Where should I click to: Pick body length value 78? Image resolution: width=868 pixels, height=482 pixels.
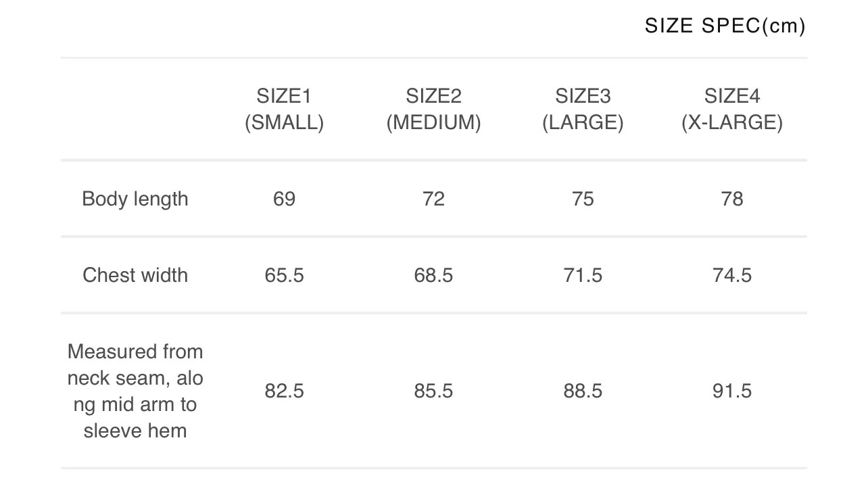(x=732, y=199)
